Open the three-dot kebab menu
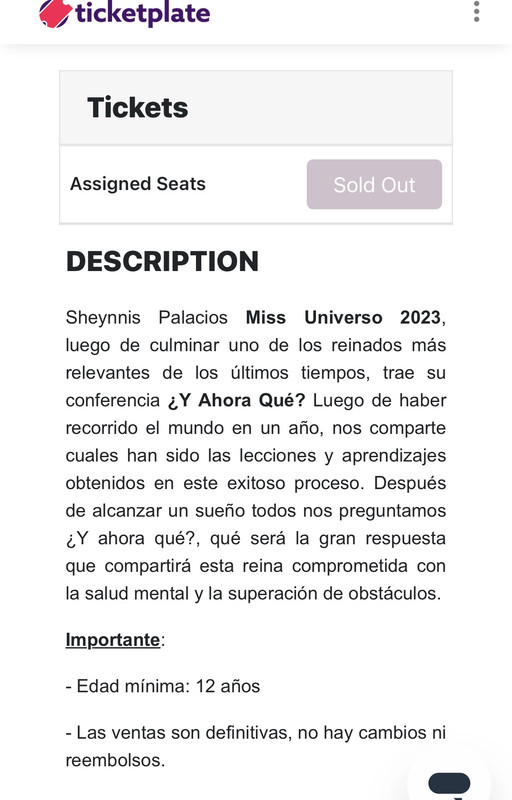Screen dimensions: 512x800 (x=476, y=11)
